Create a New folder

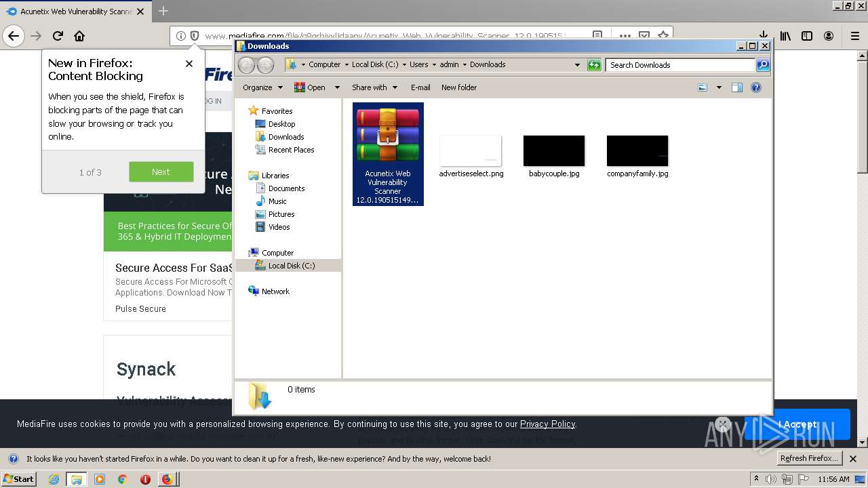click(459, 87)
